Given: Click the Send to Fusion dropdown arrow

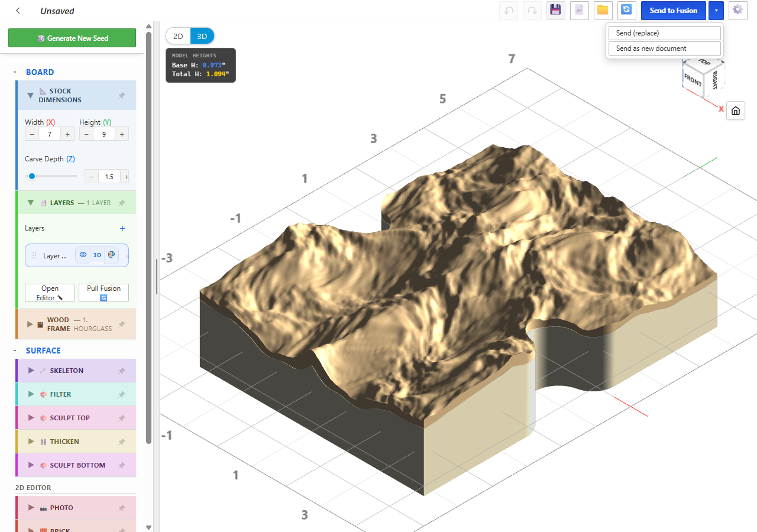Looking at the screenshot, I should [716, 10].
